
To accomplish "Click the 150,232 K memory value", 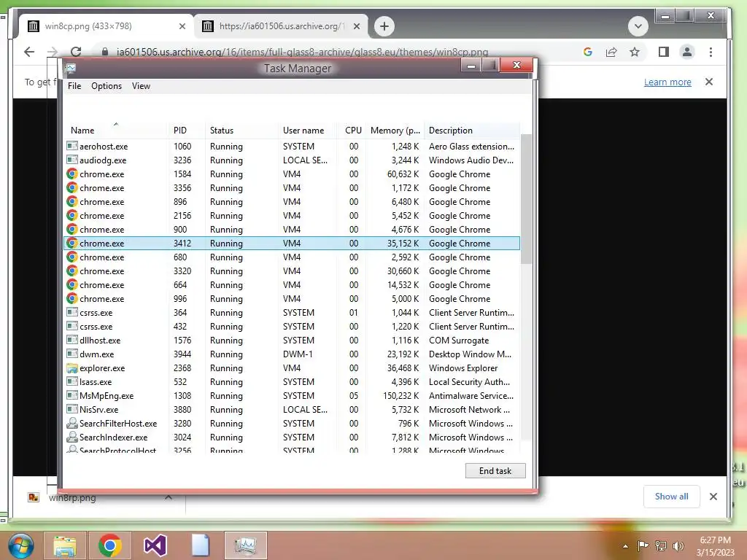I will 400,396.
